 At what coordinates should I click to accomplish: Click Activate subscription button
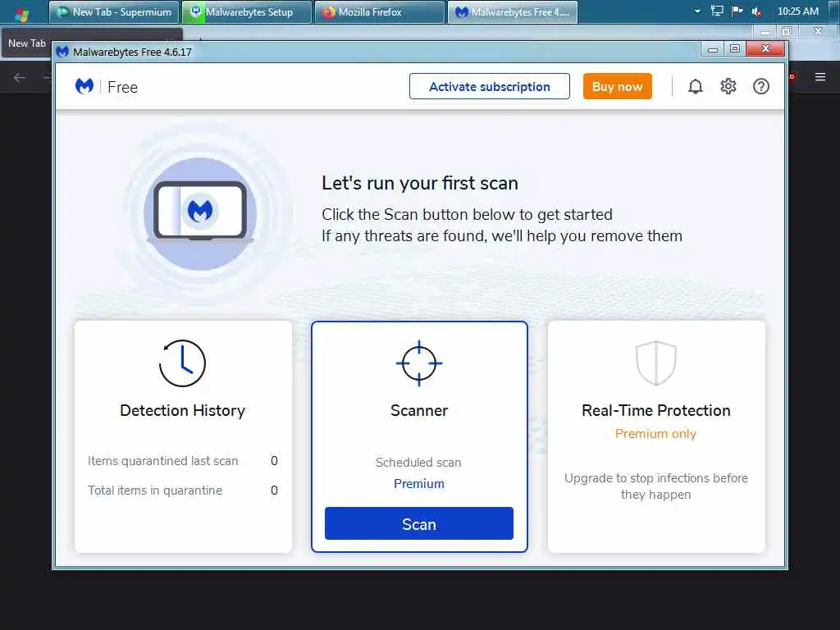point(489,86)
